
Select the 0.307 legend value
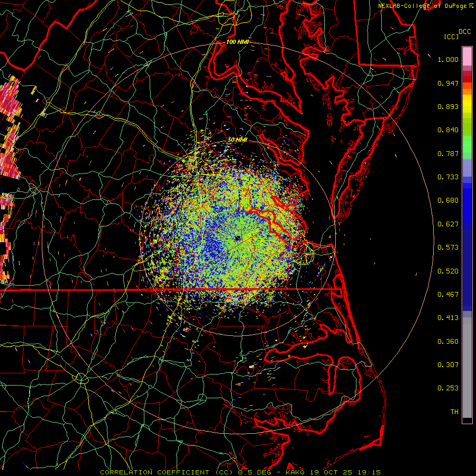tap(448, 365)
